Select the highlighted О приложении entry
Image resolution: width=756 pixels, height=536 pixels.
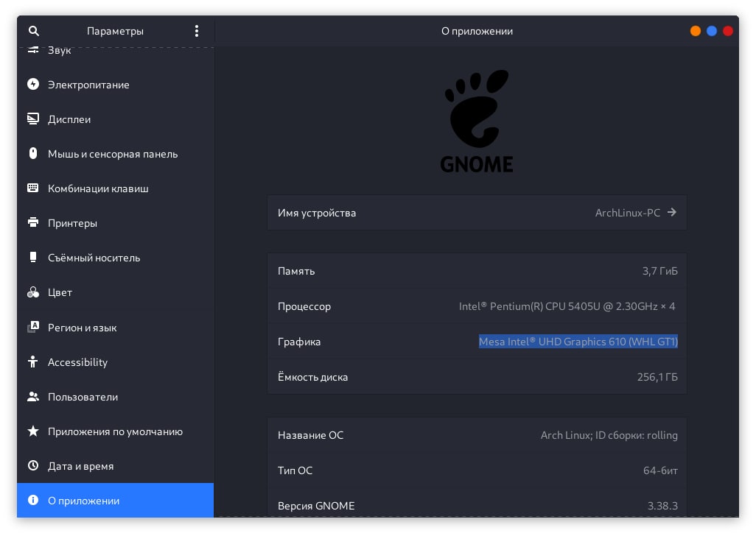click(115, 501)
